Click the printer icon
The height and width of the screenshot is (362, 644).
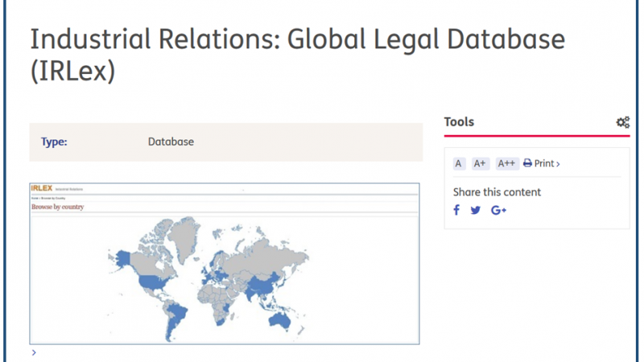528,163
